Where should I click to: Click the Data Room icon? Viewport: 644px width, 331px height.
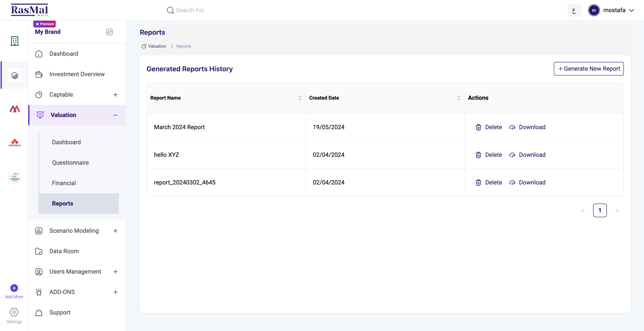[39, 251]
